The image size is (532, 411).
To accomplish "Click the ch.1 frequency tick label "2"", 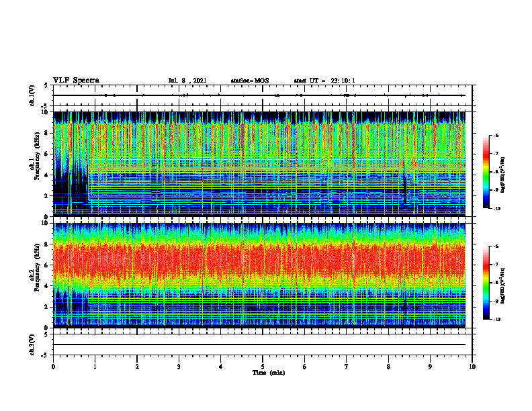I will [47, 196].
